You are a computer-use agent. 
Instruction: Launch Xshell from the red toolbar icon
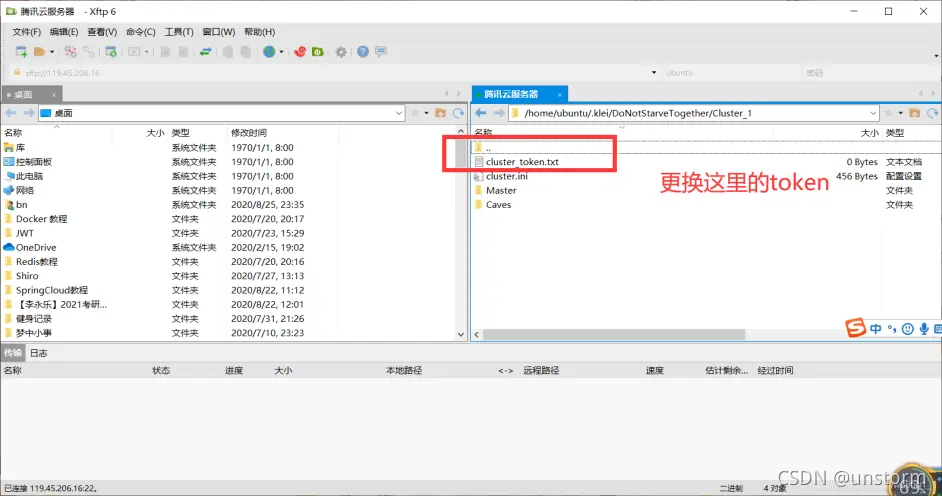click(300, 52)
